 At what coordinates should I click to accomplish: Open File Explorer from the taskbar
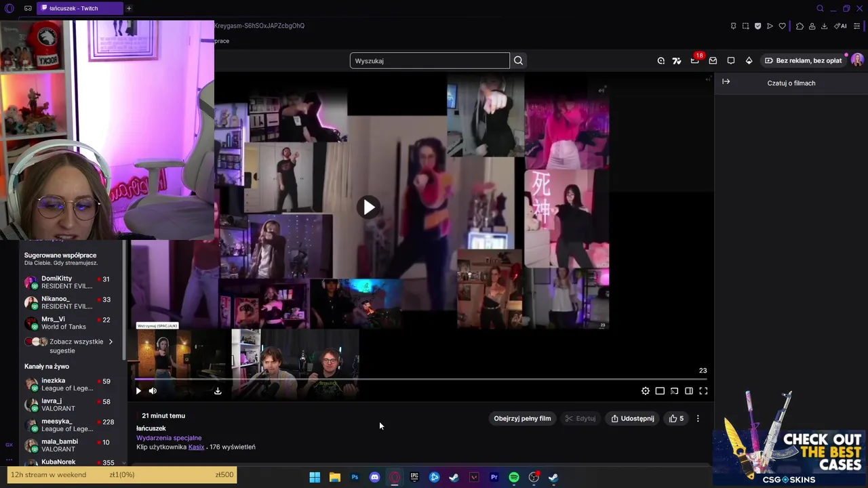tap(334, 477)
